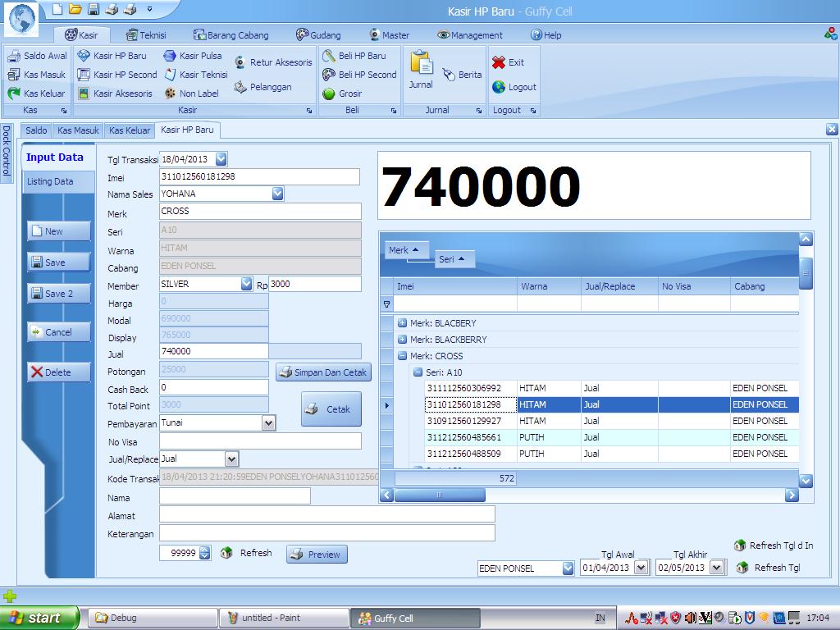Click the Grosir green icon
Image resolution: width=840 pixels, height=630 pixels.
tap(329, 94)
